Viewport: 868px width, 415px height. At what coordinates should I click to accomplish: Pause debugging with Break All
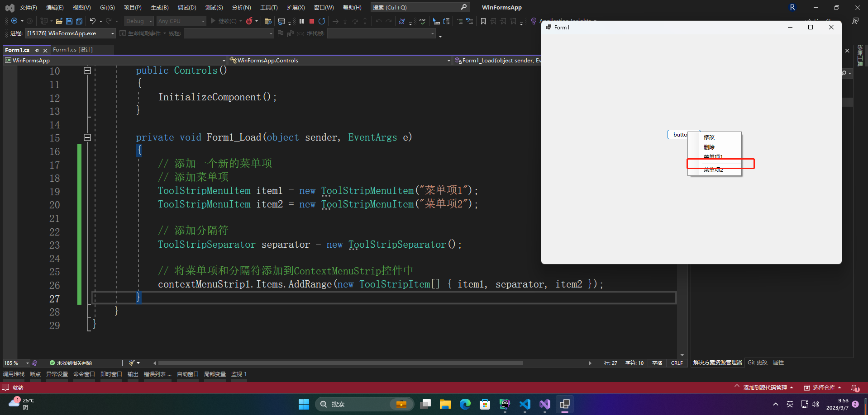tap(302, 21)
